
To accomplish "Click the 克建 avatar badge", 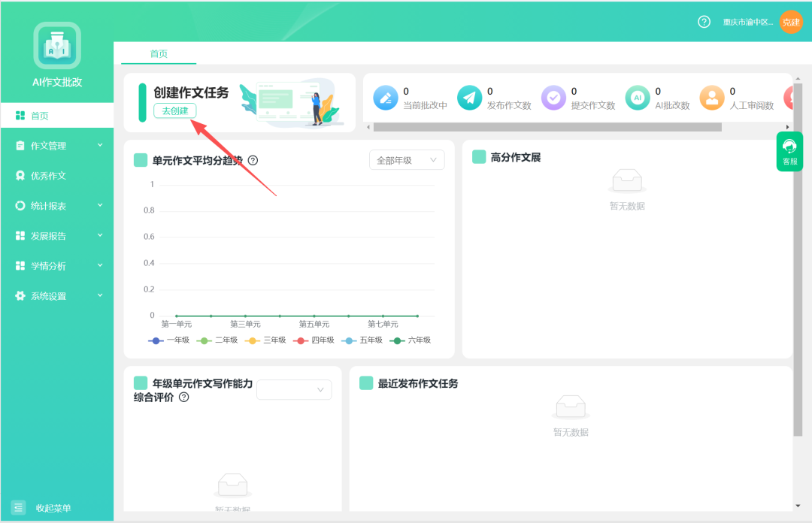I will pyautogui.click(x=791, y=22).
